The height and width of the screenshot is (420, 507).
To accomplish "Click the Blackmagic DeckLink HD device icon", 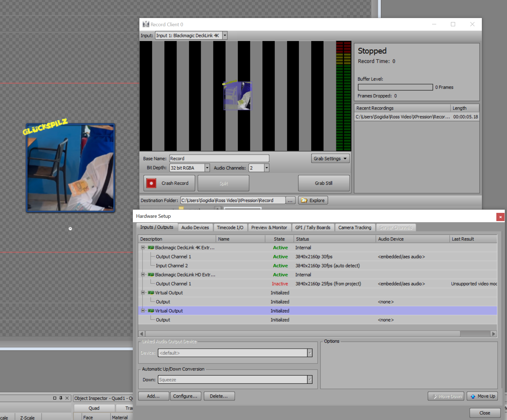I will (151, 275).
